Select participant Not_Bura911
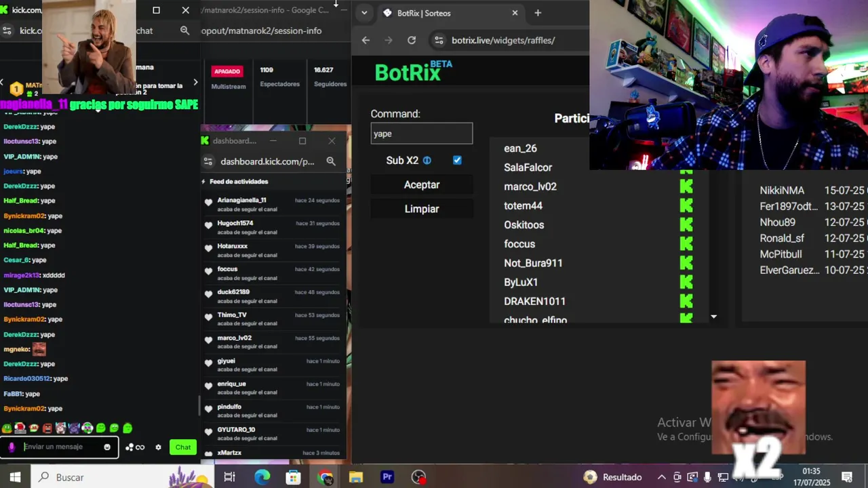Viewport: 868px width, 488px height. (x=533, y=263)
